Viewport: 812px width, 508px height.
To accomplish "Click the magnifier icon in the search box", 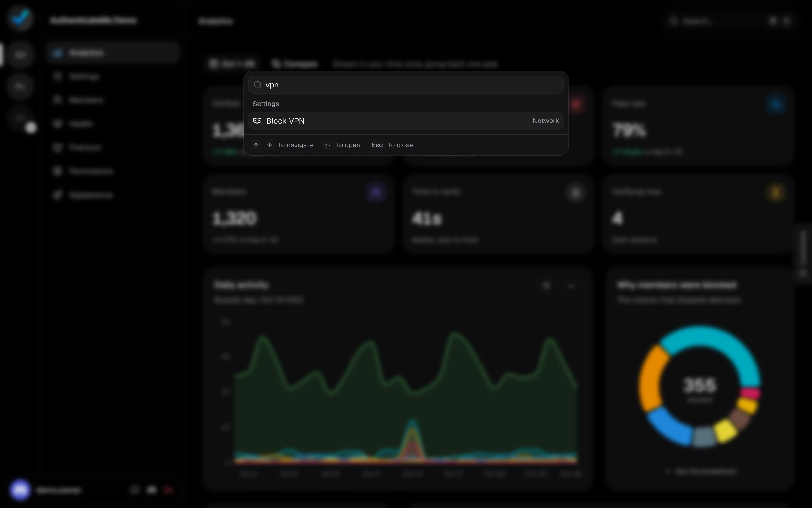I will [257, 85].
